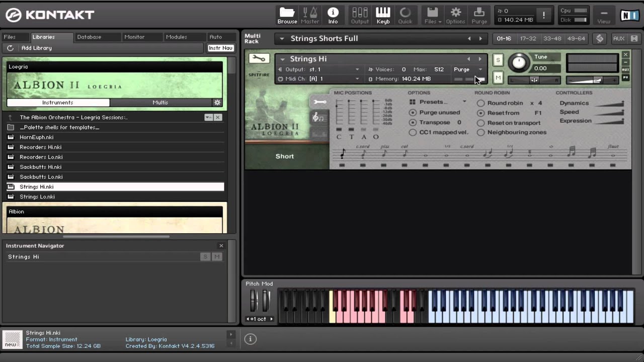
Task: Click the refresh libraries icon
Action: 10,48
